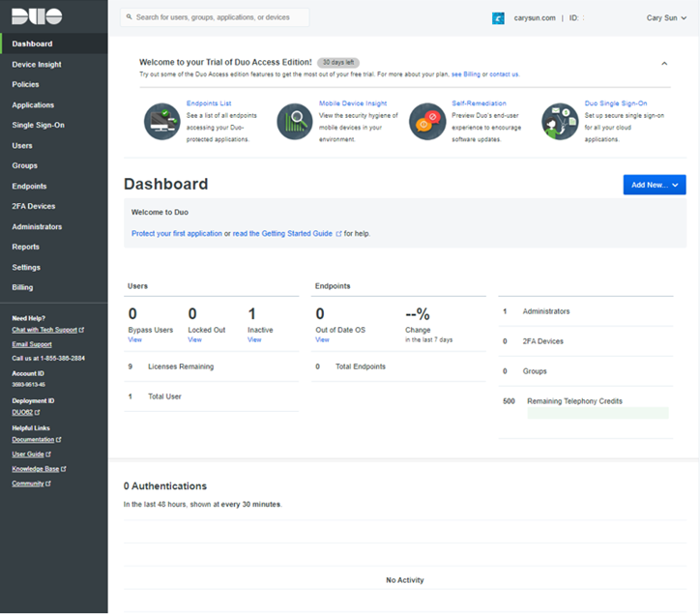View Out of Date OS endpoints

click(x=322, y=339)
